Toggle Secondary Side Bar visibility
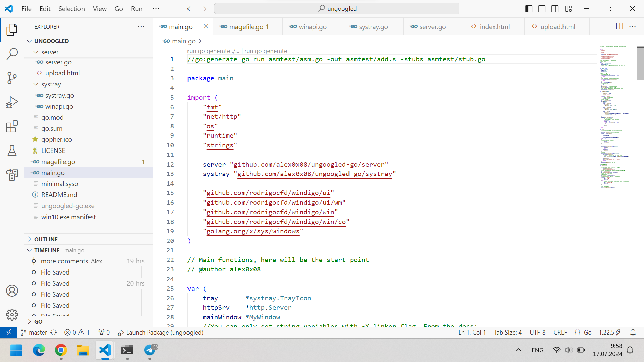This screenshot has width=644, height=362. pyautogui.click(x=555, y=9)
